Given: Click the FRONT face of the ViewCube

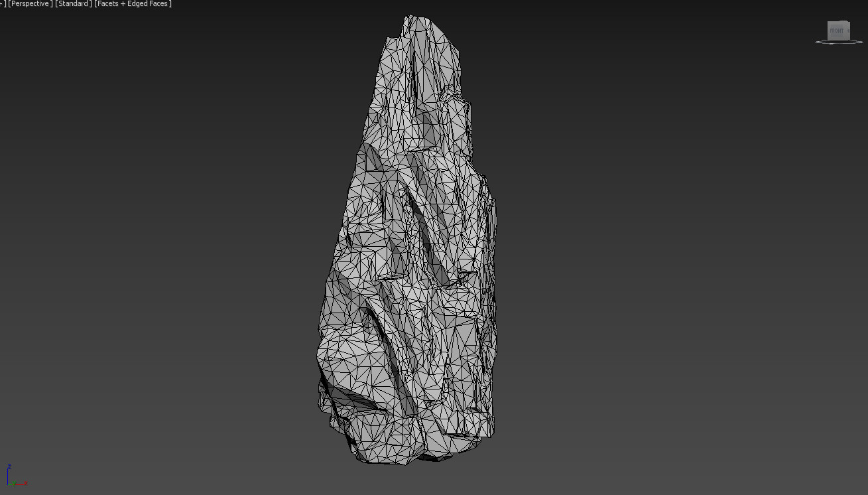Looking at the screenshot, I should click(x=838, y=30).
